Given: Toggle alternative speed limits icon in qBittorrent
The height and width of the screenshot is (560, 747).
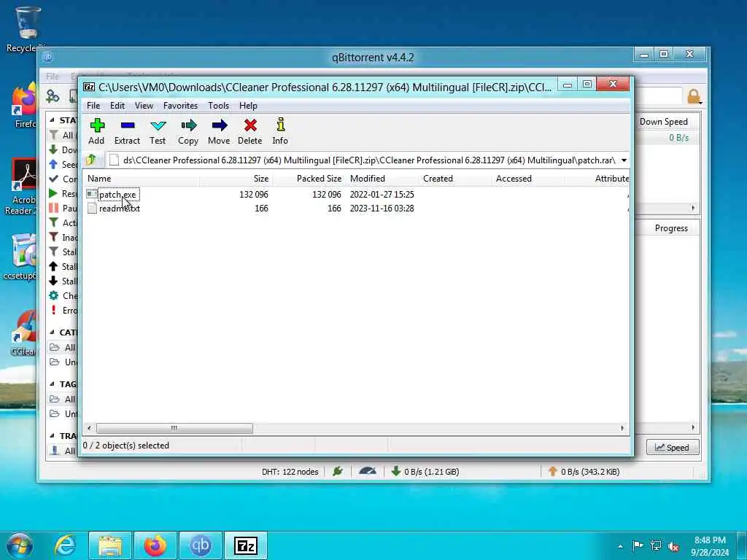Looking at the screenshot, I should coord(368,472).
